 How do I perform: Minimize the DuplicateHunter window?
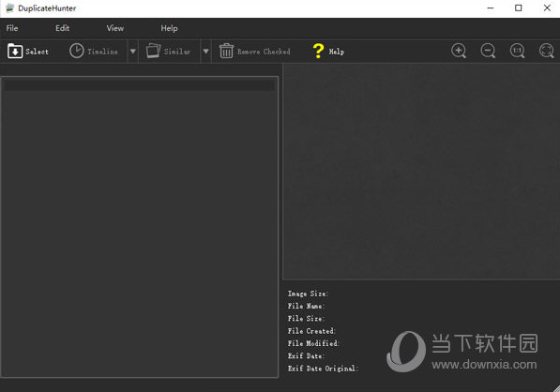[x=491, y=8]
